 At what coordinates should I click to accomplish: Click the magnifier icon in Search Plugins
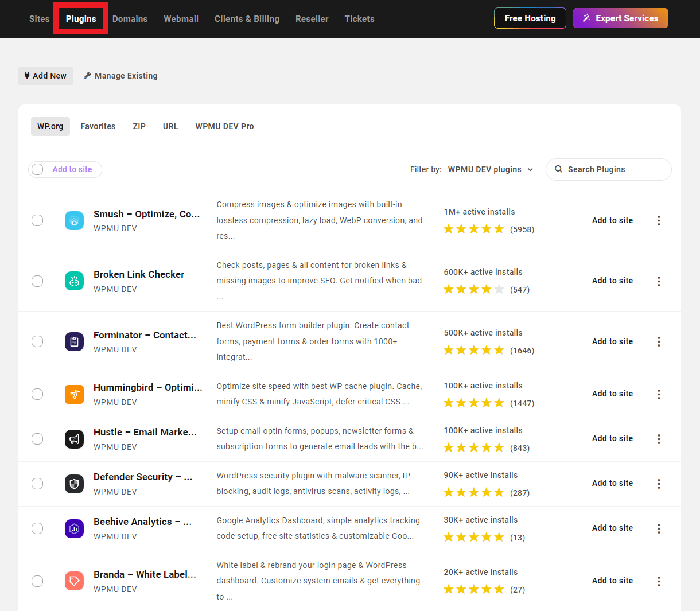point(558,169)
